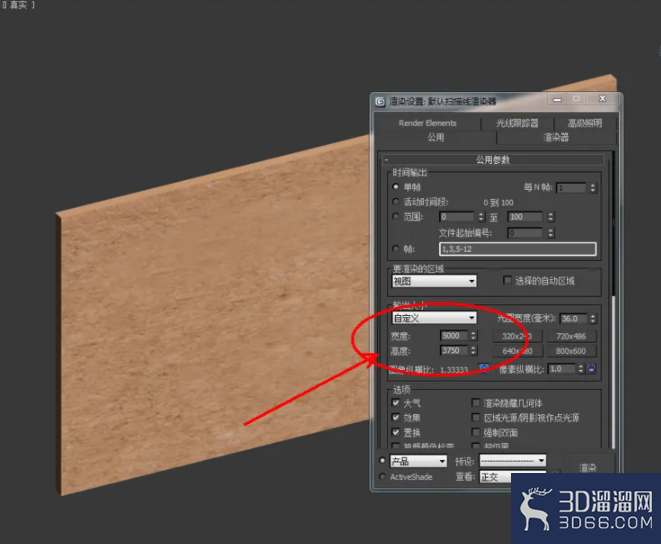Click the 320x240 preset button
Viewport: 661px width, 544px height.
pyautogui.click(x=517, y=336)
